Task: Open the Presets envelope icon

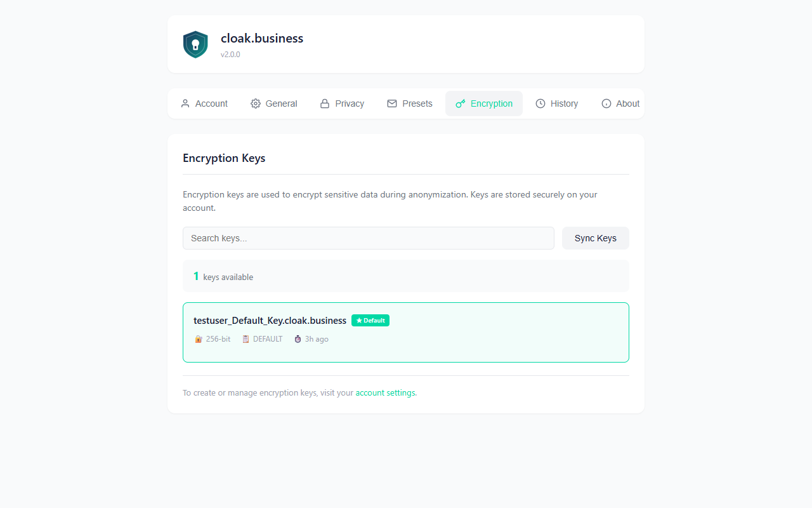Action: [391, 103]
